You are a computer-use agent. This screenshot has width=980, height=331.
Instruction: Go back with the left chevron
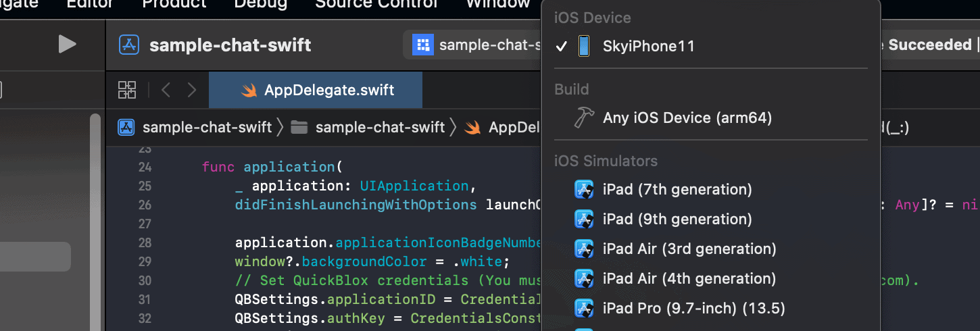166,90
